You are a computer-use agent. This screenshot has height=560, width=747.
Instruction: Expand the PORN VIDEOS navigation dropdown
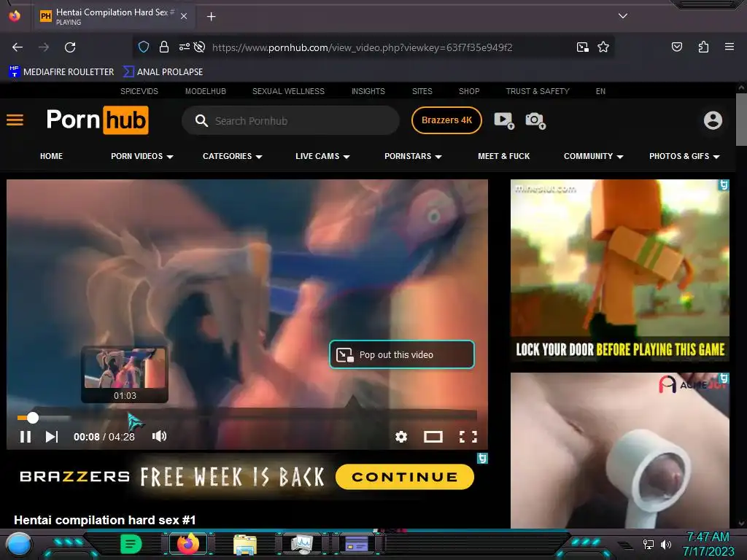(142, 156)
